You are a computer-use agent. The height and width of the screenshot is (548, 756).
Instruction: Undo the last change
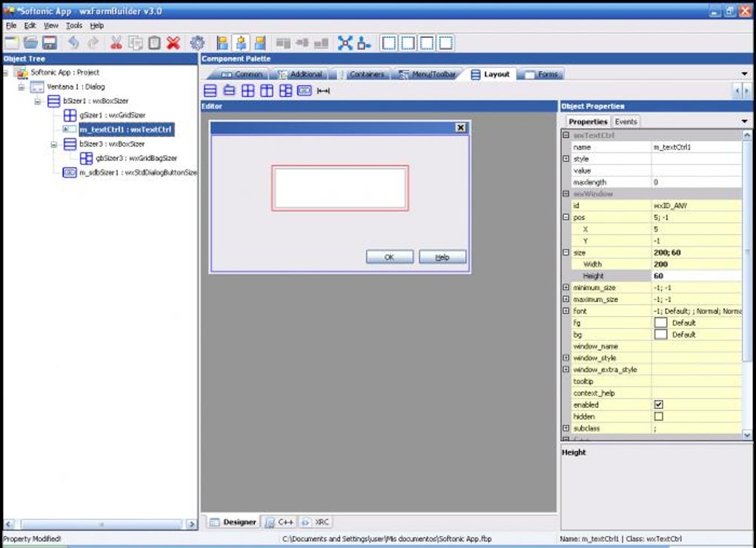tap(73, 43)
